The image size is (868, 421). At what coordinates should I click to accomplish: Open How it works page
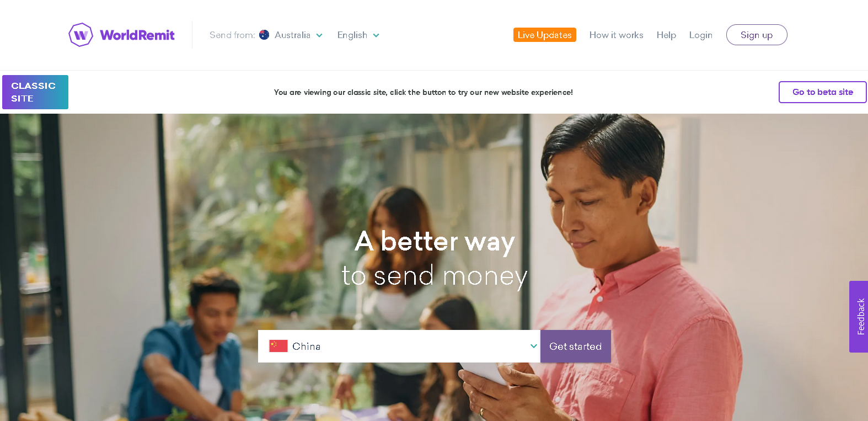[616, 35]
